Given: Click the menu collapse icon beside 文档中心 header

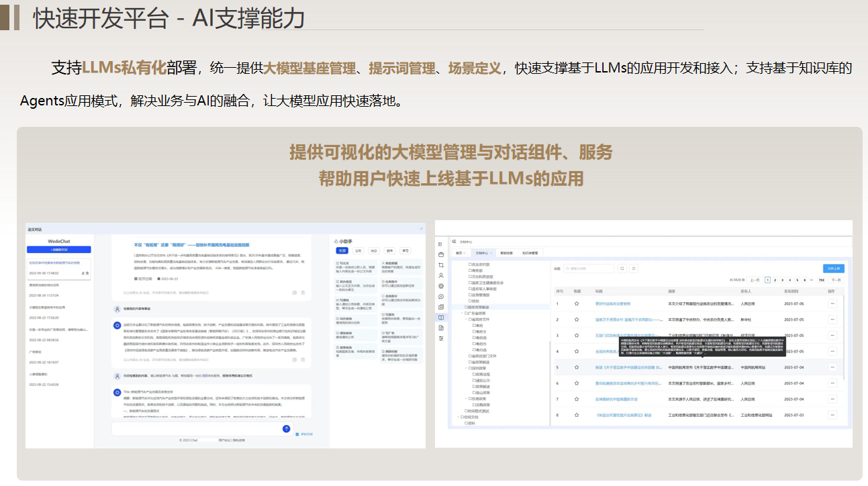Looking at the screenshot, I should click(453, 242).
